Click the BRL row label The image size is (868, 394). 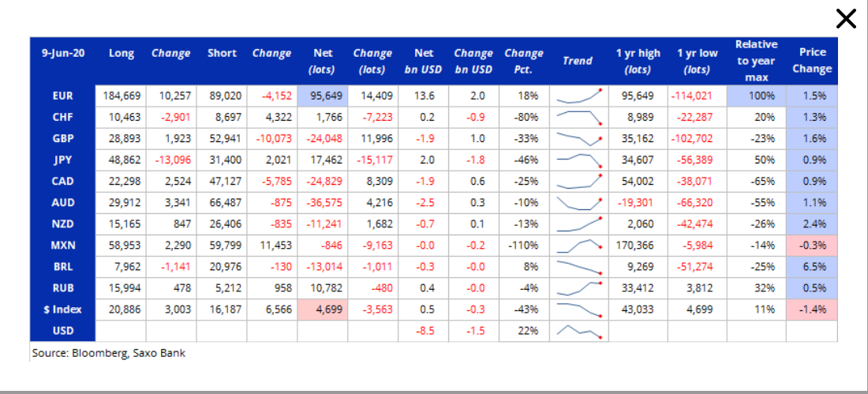(x=63, y=267)
